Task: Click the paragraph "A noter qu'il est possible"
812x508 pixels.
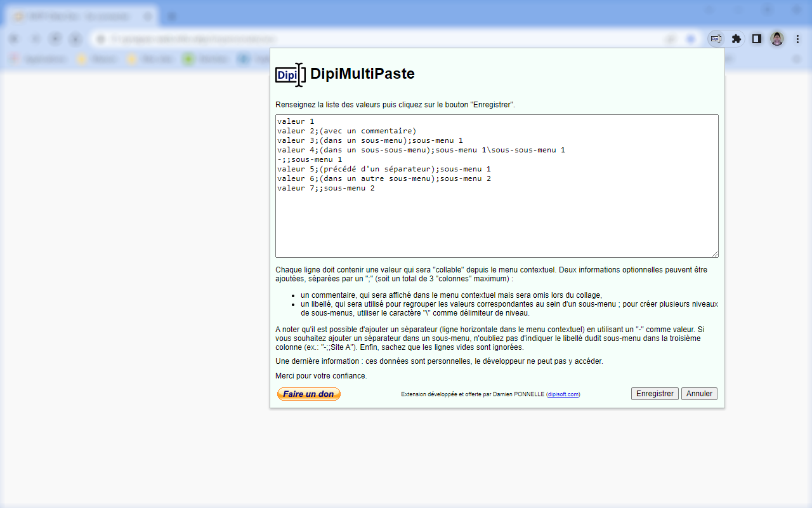Action: 490,338
